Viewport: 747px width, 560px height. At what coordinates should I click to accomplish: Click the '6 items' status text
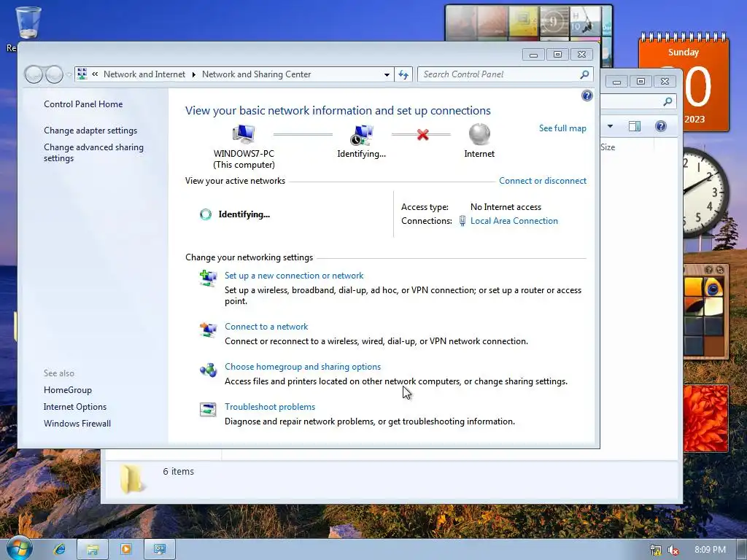tap(178, 471)
